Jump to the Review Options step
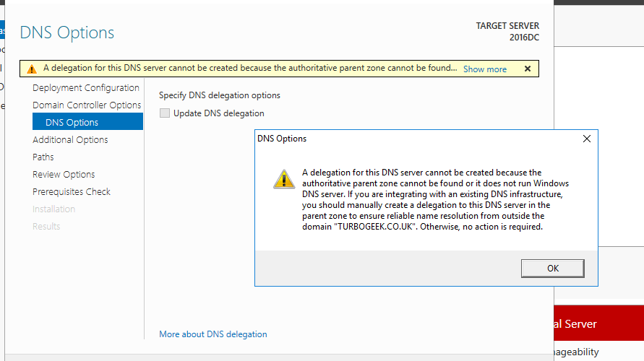 (x=64, y=175)
